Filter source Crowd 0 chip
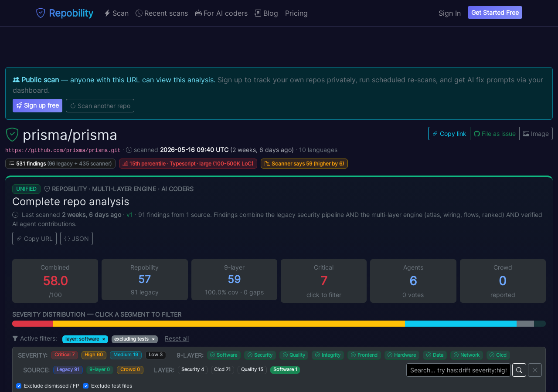The height and width of the screenshot is (392, 558). (x=130, y=370)
